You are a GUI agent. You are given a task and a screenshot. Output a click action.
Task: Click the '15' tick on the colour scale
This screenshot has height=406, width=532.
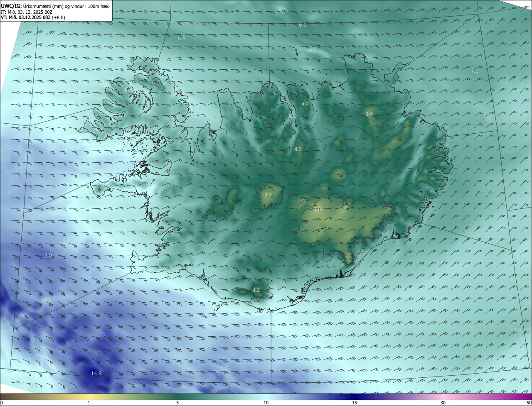(x=355, y=403)
